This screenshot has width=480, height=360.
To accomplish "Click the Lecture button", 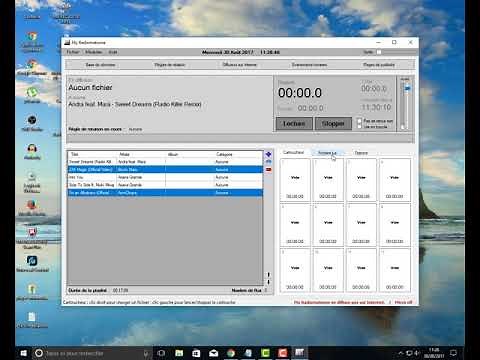I will point(294,124).
